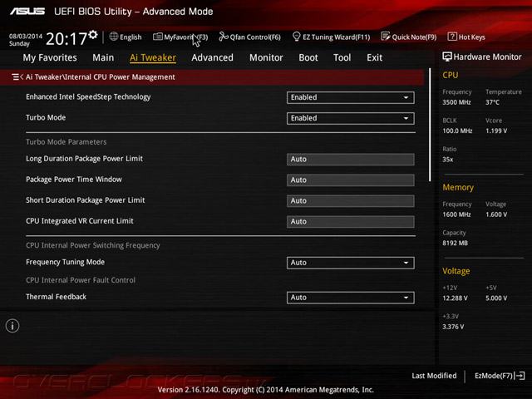Click the Package Power Time Window field

click(351, 180)
